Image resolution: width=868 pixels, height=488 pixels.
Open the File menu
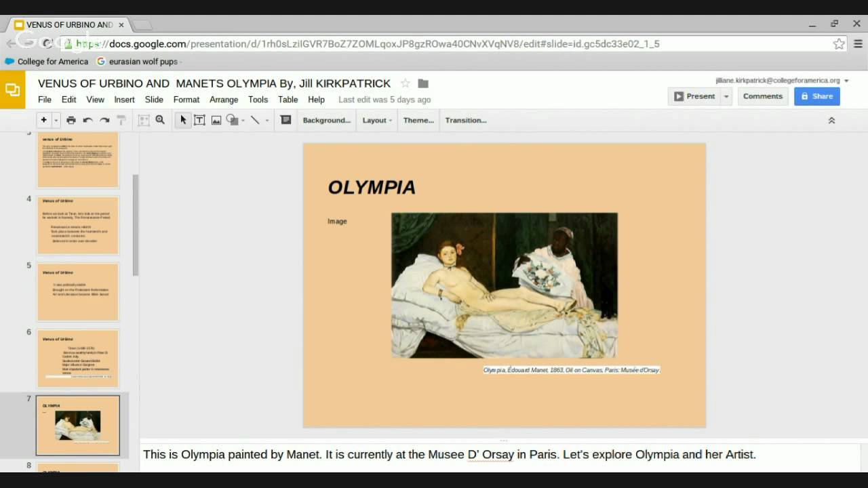click(x=45, y=100)
